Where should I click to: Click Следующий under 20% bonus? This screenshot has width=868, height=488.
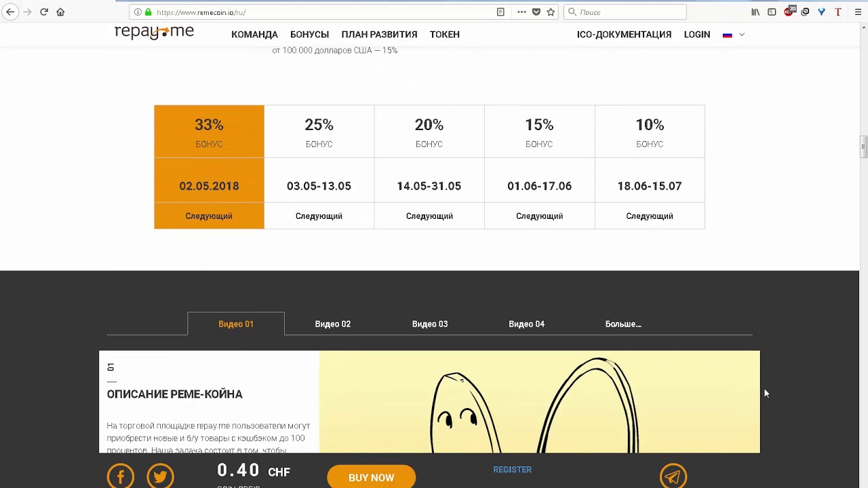click(x=429, y=216)
